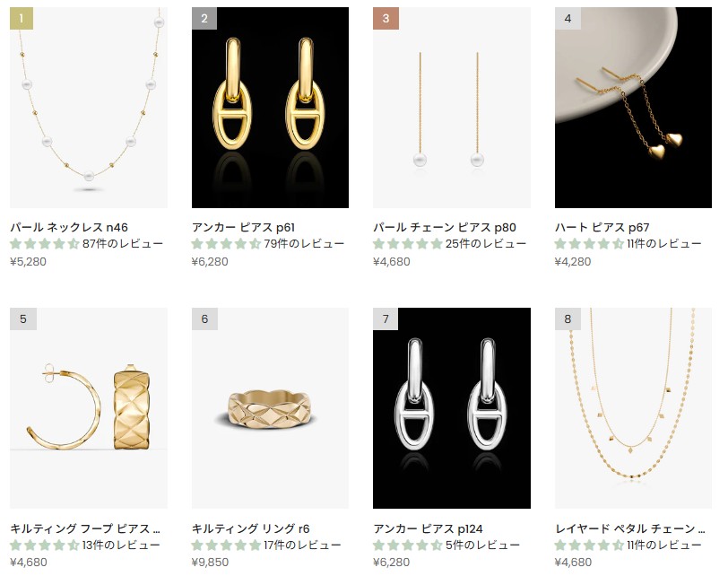Viewport: 728px width, 576px height.
Task: Open the quilting ring r6 product image
Action: click(x=270, y=408)
